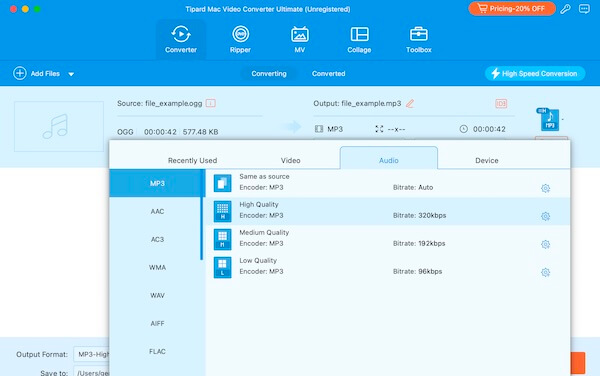Rename output file with pencil icon
Screen dimensions: 600x376
[410, 103]
